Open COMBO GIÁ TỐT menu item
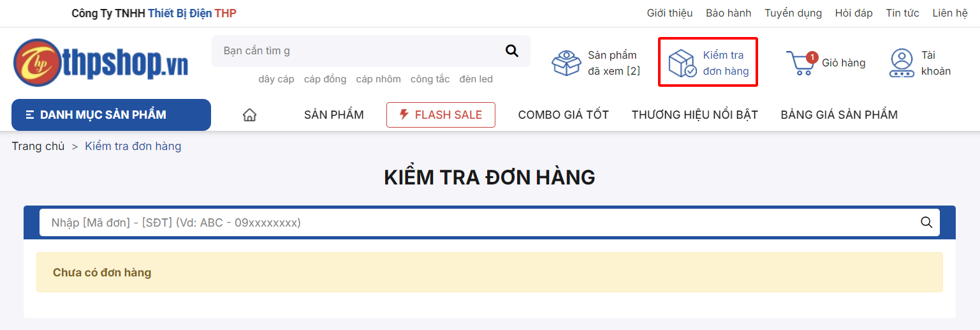 564,115
